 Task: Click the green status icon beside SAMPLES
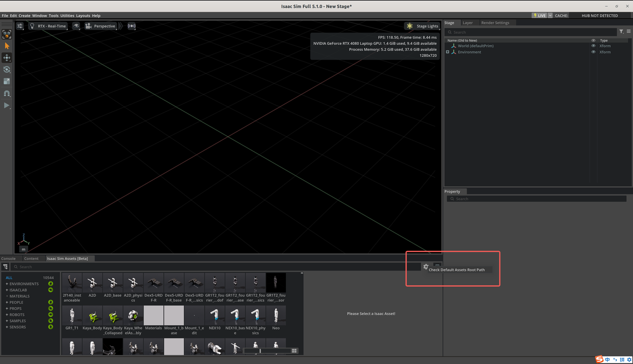pyautogui.click(x=50, y=321)
